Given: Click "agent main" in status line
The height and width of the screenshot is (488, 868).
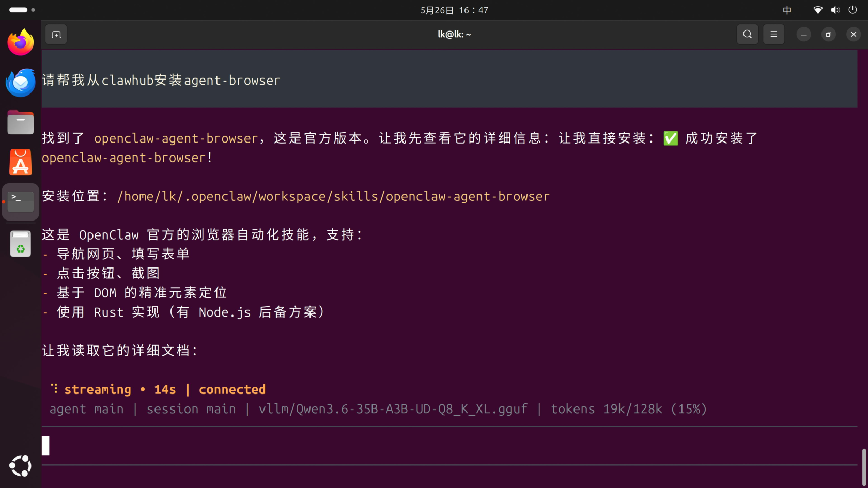Looking at the screenshot, I should (86, 409).
